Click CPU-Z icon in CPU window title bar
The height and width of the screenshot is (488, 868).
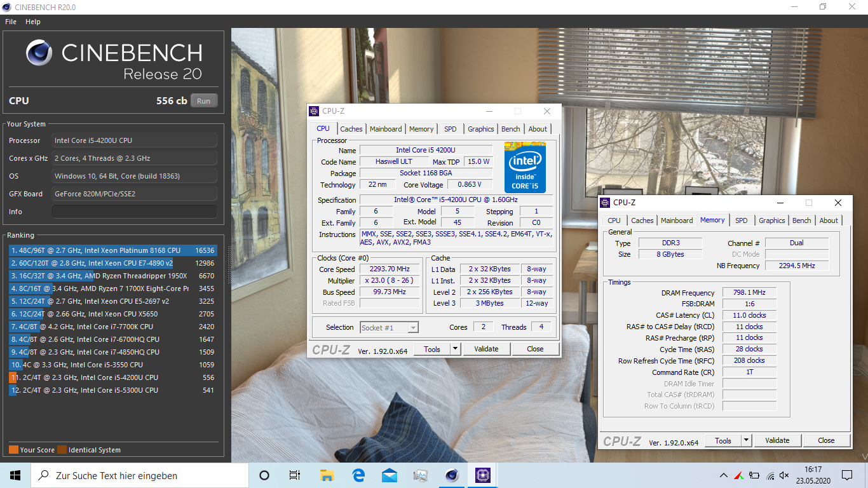314,111
